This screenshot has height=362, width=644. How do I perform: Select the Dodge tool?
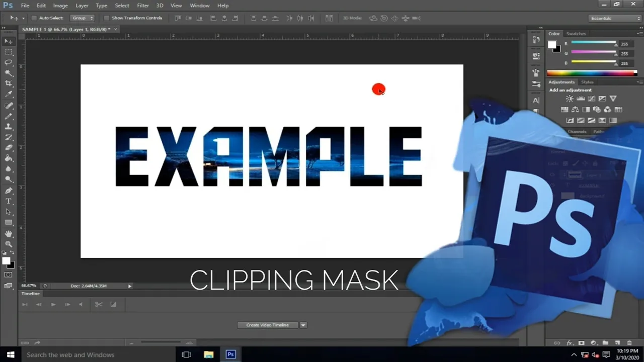[x=9, y=179]
